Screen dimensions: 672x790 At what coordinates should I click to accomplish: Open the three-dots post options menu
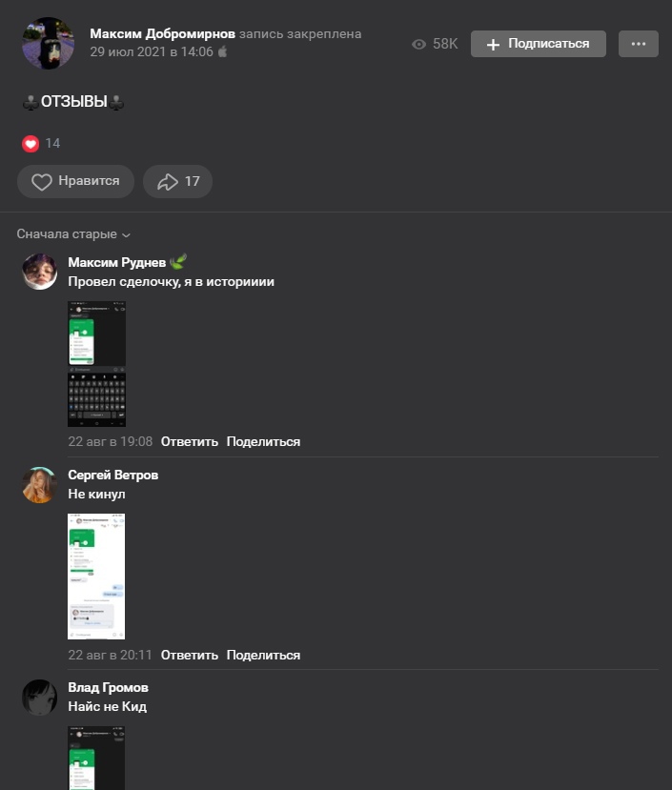[x=639, y=44]
